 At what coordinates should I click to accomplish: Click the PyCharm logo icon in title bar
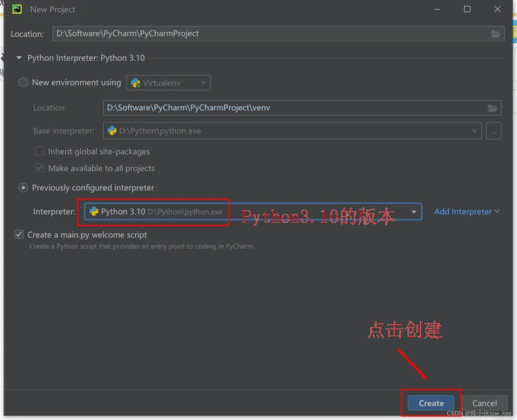tap(17, 9)
